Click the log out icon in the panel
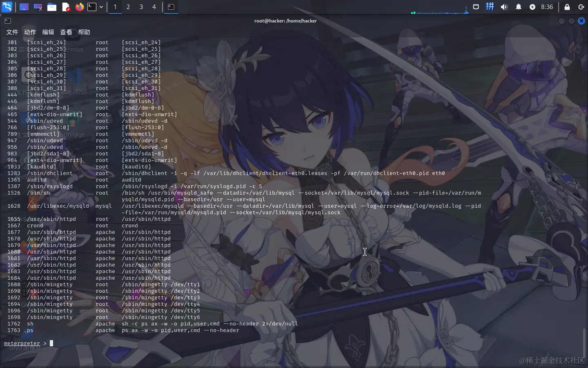The width and height of the screenshot is (588, 368). point(581,7)
